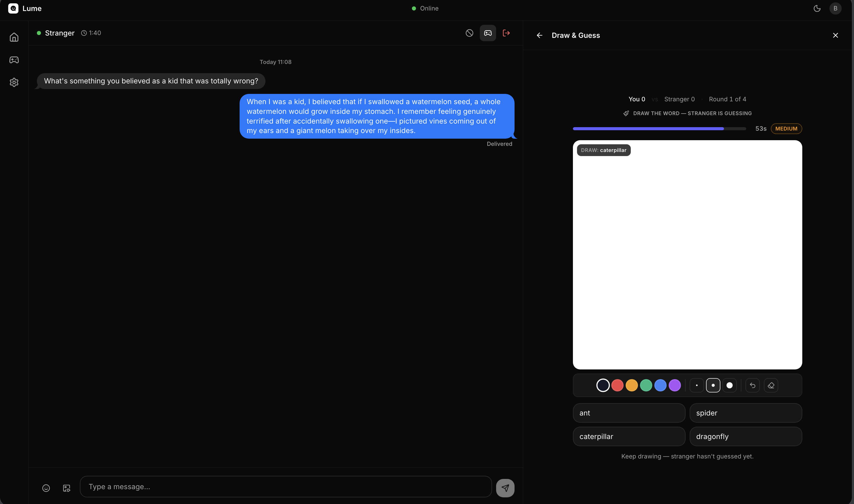The height and width of the screenshot is (504, 854).
Task: Open the Settings gear in sidebar
Action: pos(14,82)
